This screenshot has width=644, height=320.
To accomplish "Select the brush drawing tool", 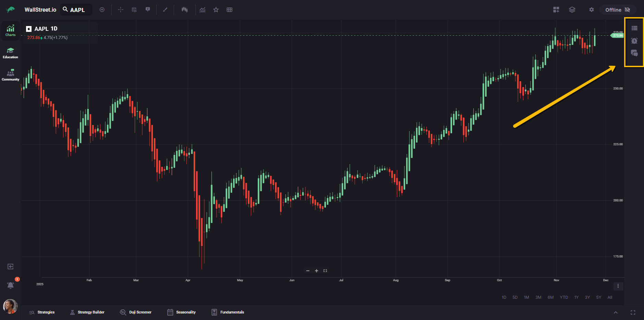I will [165, 10].
